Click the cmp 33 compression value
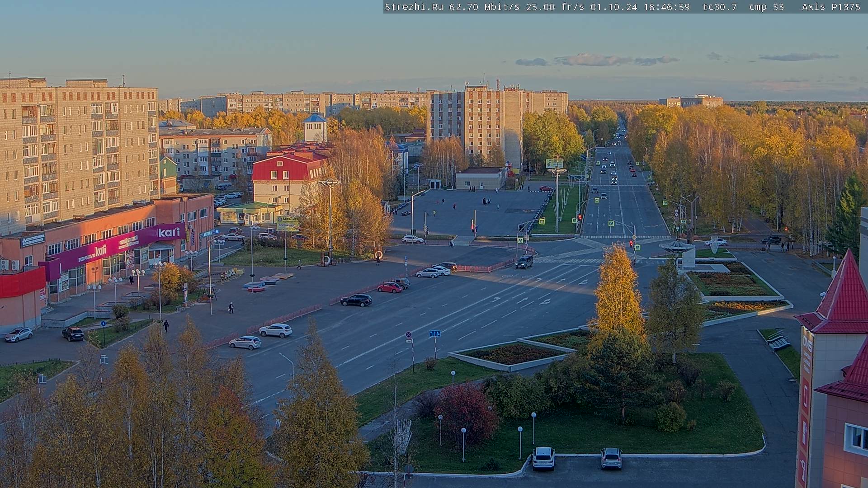Viewport: 868px width, 488px height. 767,7
